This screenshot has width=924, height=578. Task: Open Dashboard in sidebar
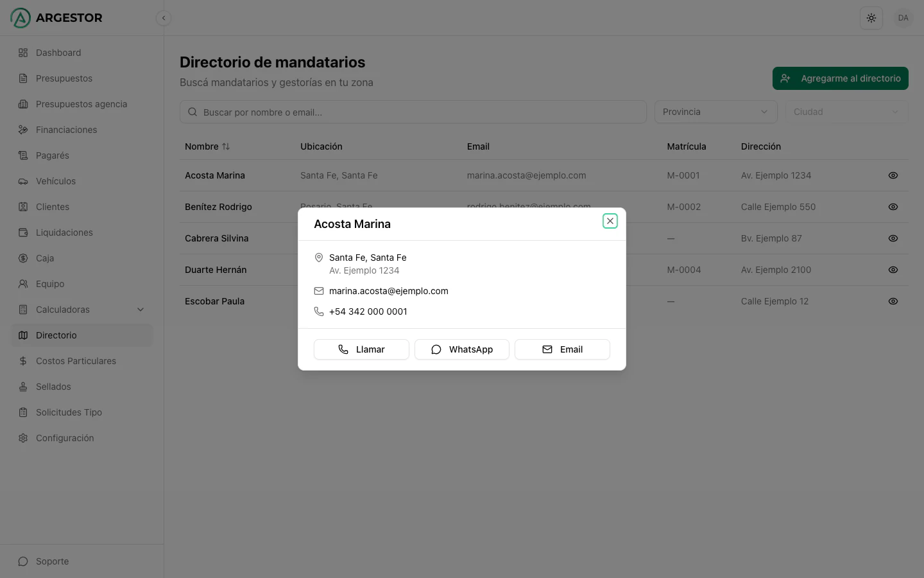pyautogui.click(x=82, y=53)
